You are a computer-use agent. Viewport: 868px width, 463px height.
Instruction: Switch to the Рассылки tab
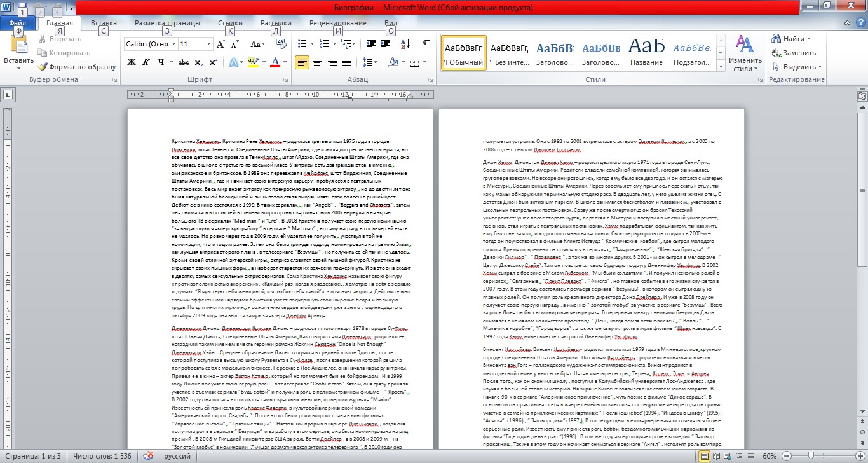pos(276,24)
